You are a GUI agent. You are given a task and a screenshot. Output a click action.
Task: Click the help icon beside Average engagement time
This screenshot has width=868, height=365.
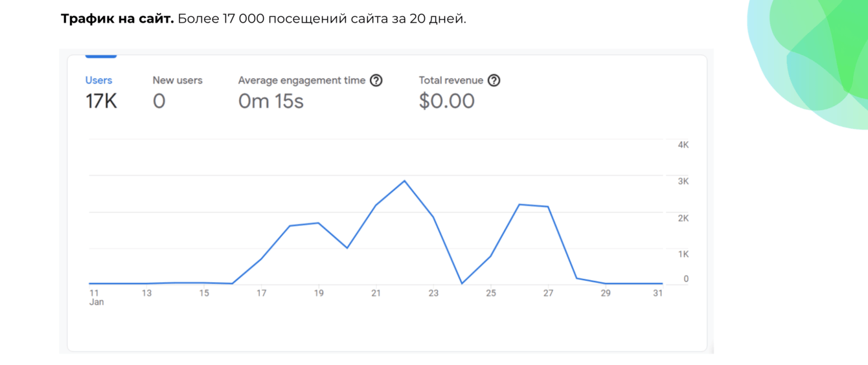(376, 80)
